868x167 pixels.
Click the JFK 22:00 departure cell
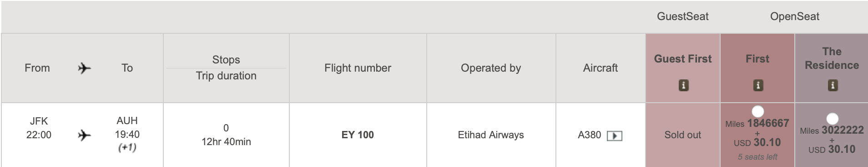[x=39, y=128]
